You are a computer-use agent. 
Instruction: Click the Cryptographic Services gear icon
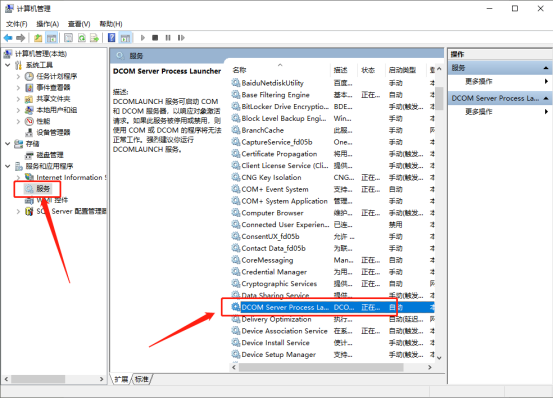tap(235, 284)
